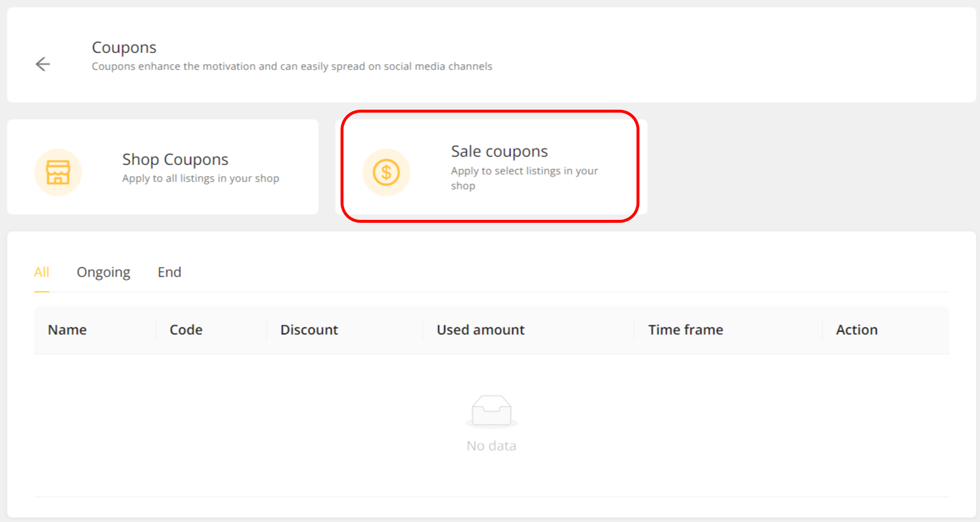Click the dollar coin icon for Sale coupons
Image resolution: width=980 pixels, height=522 pixels.
click(x=386, y=172)
